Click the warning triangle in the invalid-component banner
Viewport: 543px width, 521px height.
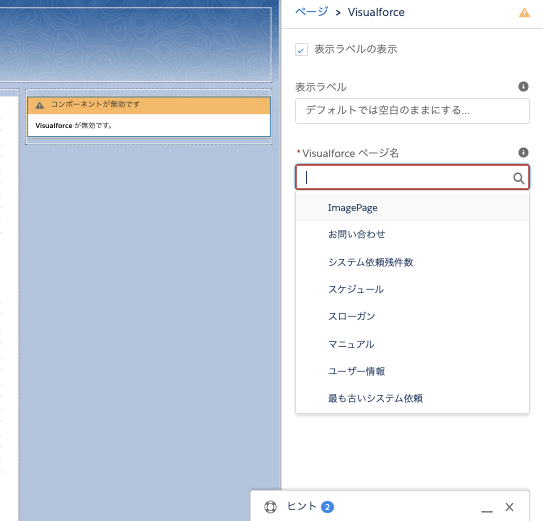(x=40, y=105)
